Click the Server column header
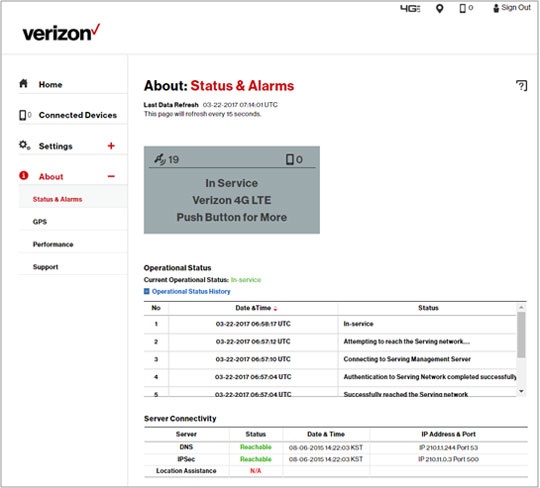Image resolution: width=540 pixels, height=488 pixels. pos(186,434)
